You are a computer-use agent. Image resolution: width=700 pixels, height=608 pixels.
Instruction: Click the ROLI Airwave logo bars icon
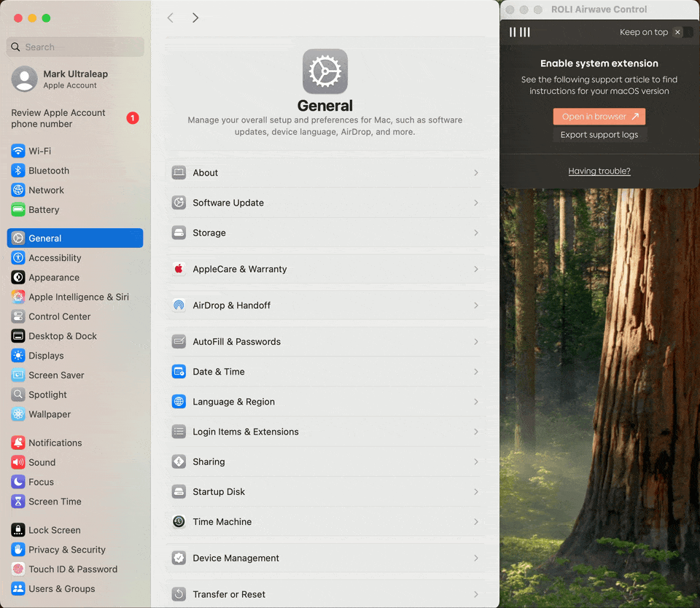click(520, 32)
